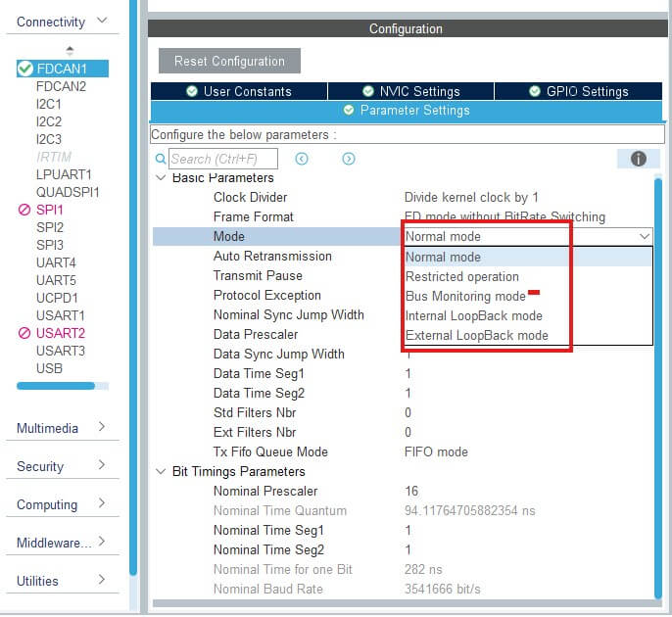Image resolution: width=672 pixels, height=617 pixels.
Task: Collapse the Bit Timings Parameters section
Action: tap(161, 471)
